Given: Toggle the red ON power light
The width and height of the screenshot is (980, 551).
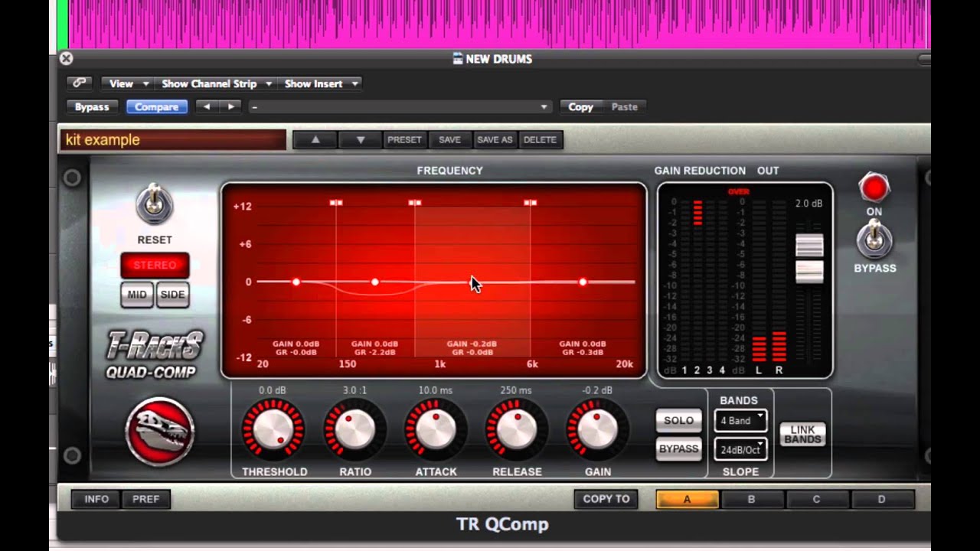Looking at the screenshot, I should tap(874, 187).
